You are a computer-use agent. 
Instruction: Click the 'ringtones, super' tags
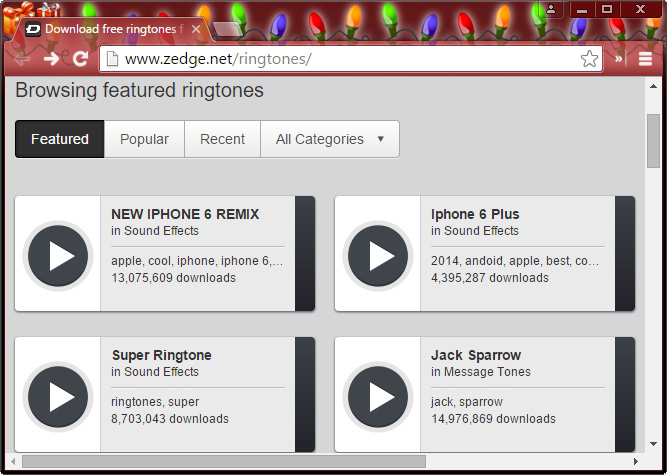[x=155, y=402]
